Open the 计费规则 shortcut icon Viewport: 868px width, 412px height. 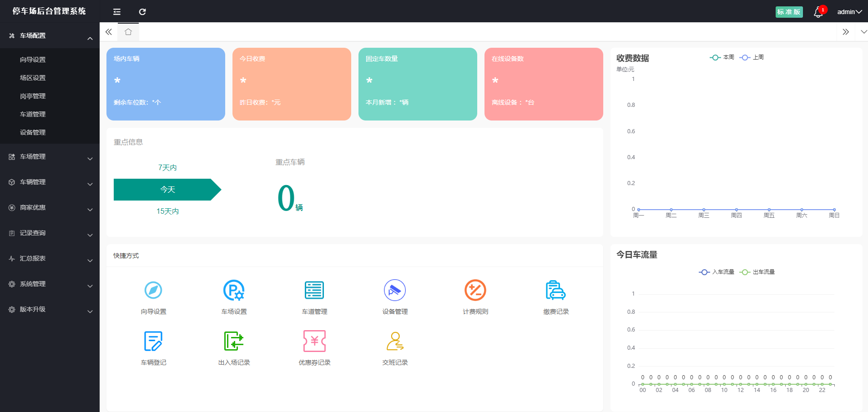pos(475,290)
